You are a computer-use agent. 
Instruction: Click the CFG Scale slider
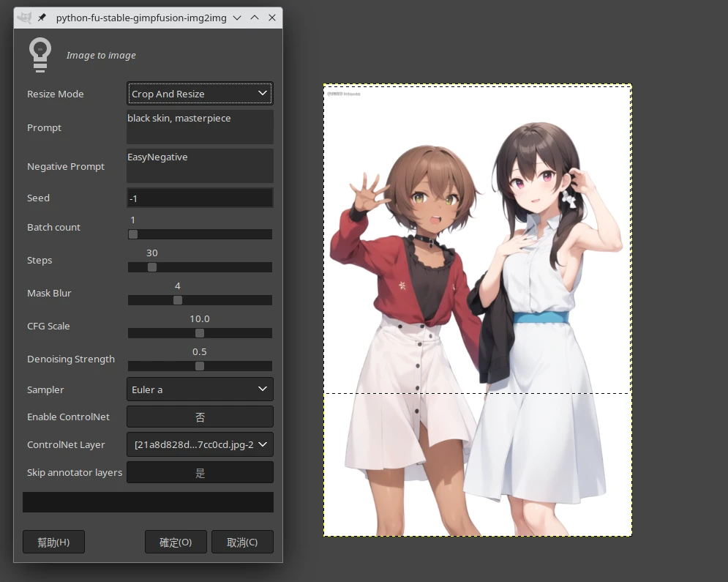200,333
